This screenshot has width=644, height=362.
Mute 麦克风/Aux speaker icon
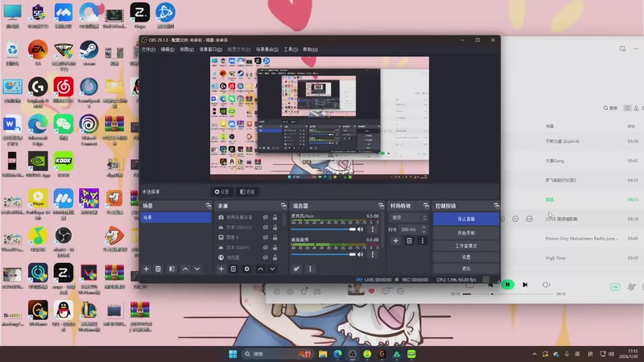click(x=360, y=229)
